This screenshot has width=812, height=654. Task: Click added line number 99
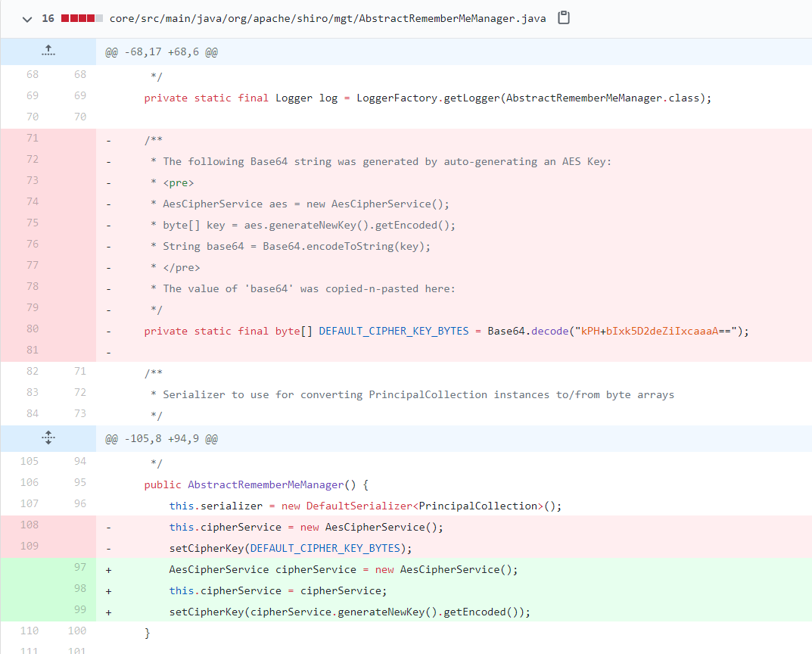(x=79, y=609)
